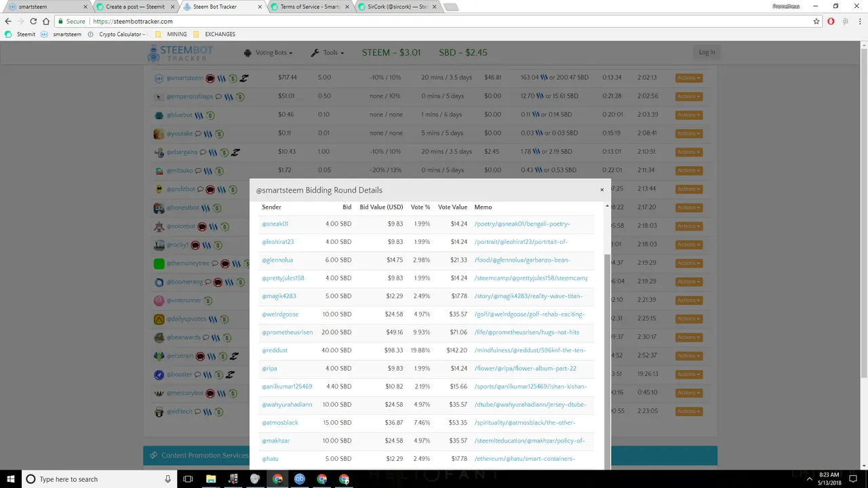Reload the current page
Image resolution: width=868 pixels, height=488 pixels.
(33, 21)
